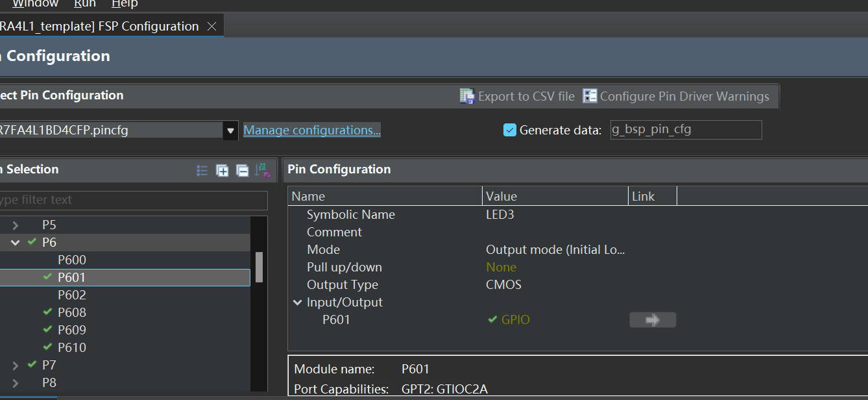The image size is (868, 400).
Task: Collapse the P6 port node
Action: pos(16,243)
